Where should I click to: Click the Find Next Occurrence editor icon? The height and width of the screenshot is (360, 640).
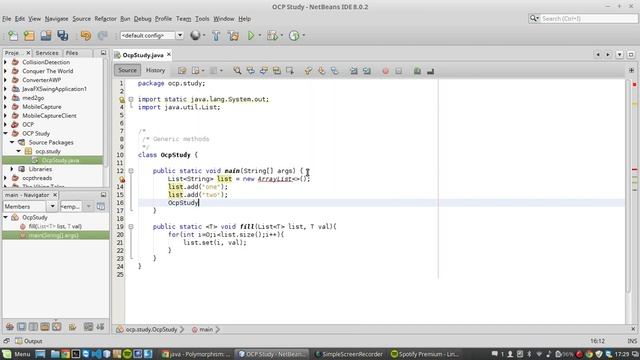coord(264,71)
